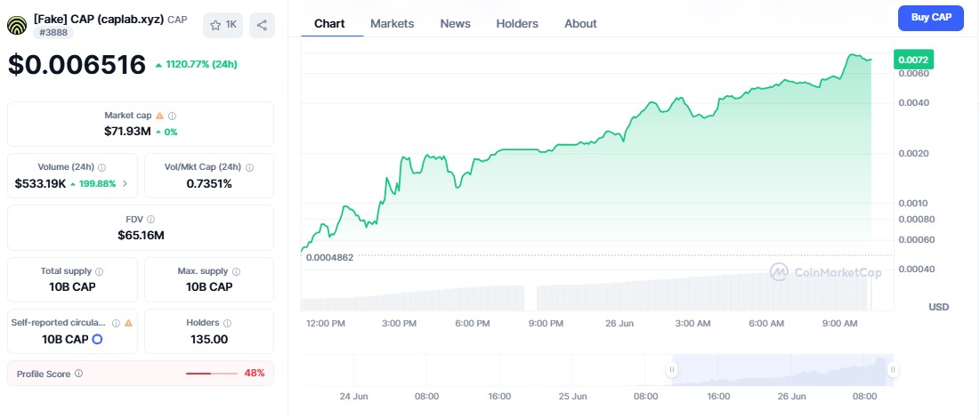Open the Volume (24h) info icon
Image resolution: width=980 pixels, height=419 pixels.
click(101, 167)
